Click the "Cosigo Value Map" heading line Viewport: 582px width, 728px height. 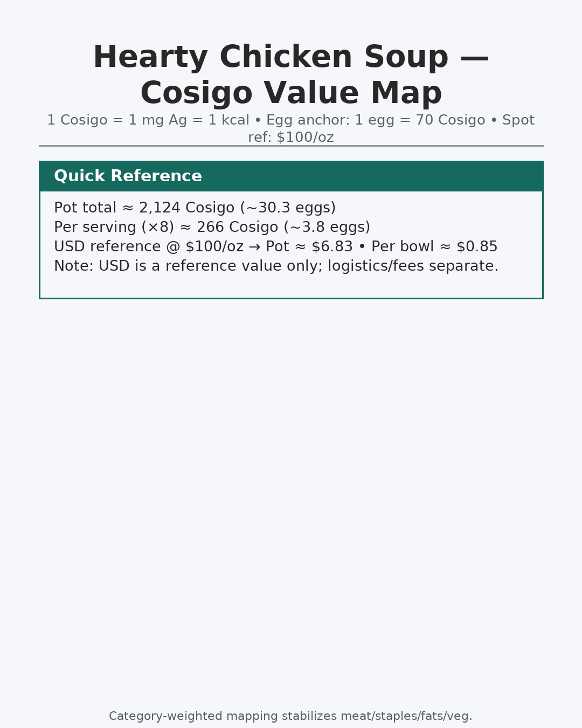[291, 93]
